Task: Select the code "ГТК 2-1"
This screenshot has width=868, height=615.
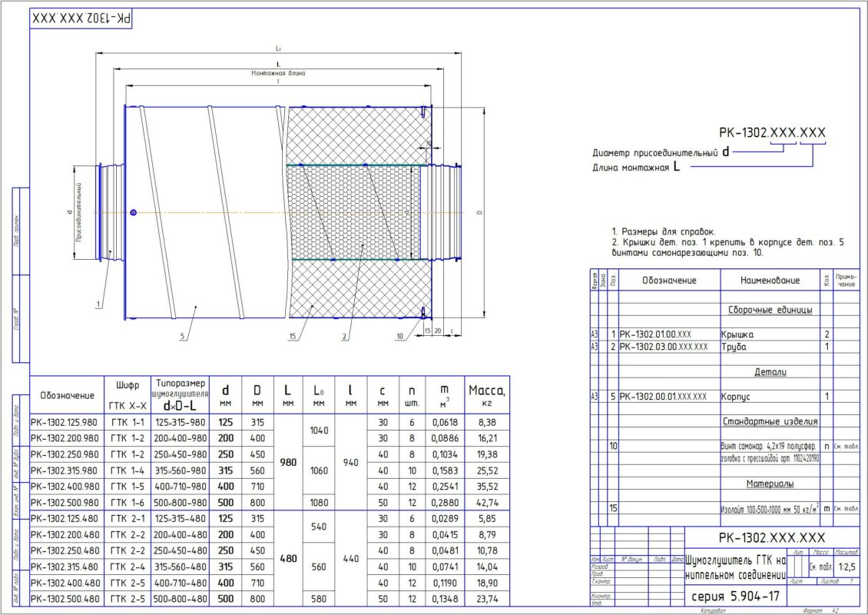Action: 128,519
